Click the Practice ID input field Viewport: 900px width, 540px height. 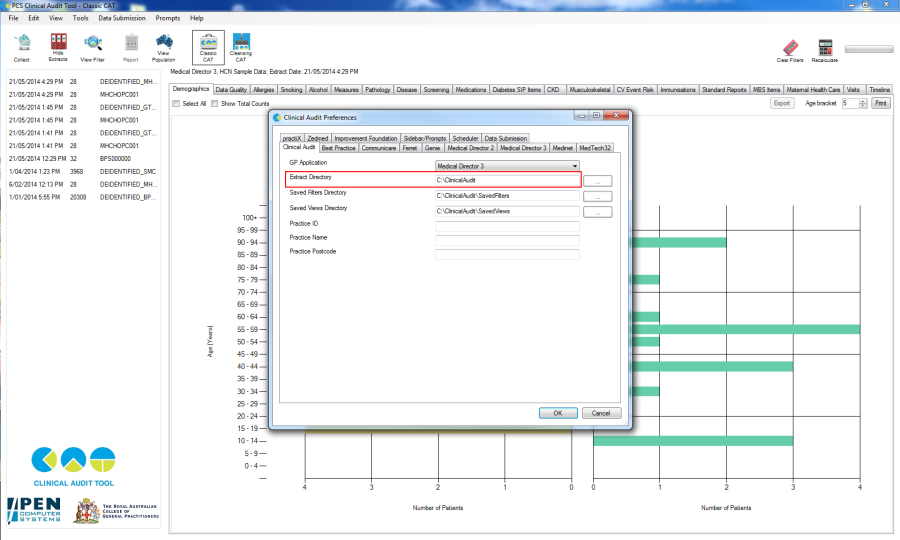tap(507, 226)
